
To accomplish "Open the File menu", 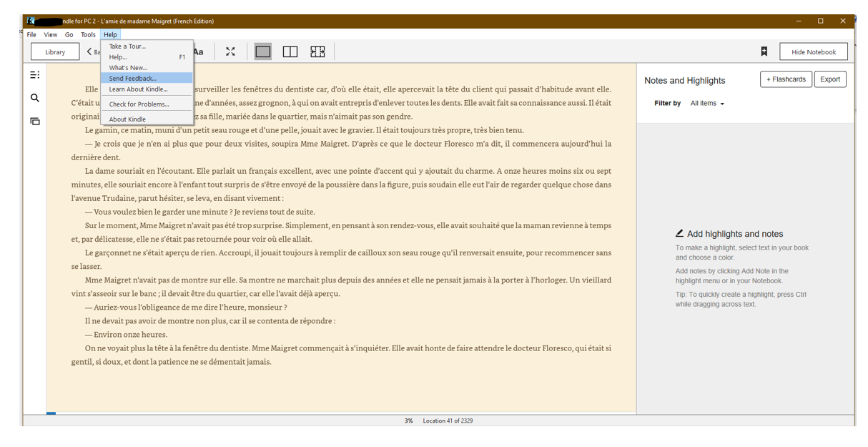I will 31,34.
